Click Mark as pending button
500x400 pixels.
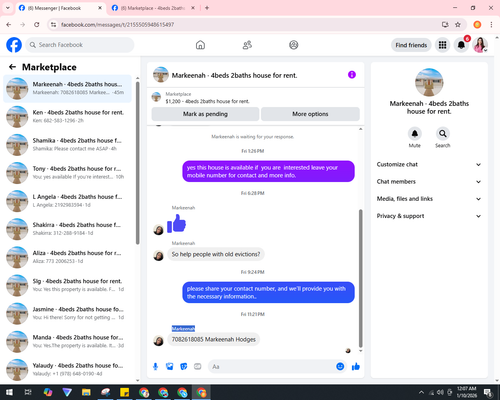coord(205,114)
